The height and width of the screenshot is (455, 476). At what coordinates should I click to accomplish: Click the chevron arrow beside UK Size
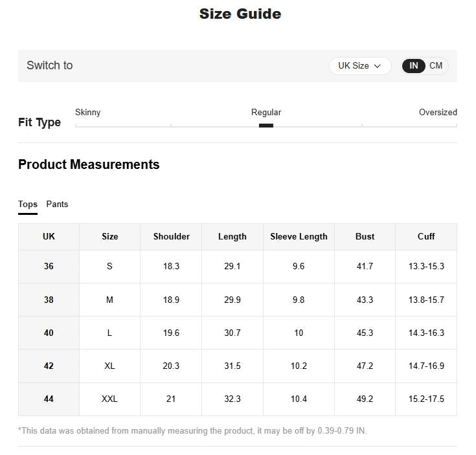(x=378, y=66)
